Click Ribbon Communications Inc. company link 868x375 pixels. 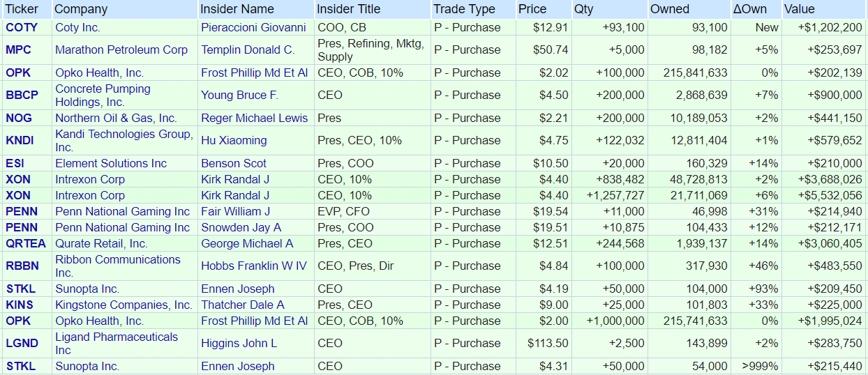[118, 266]
